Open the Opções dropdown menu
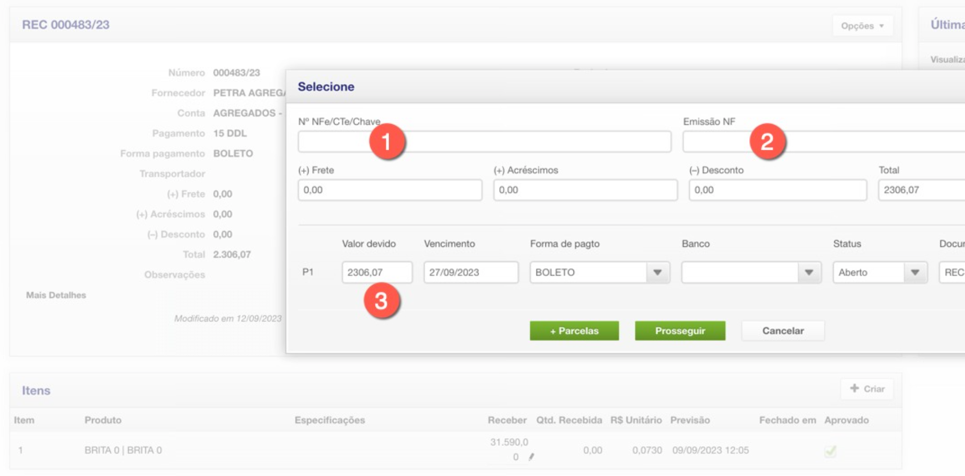965x476 pixels. pyautogui.click(x=862, y=26)
